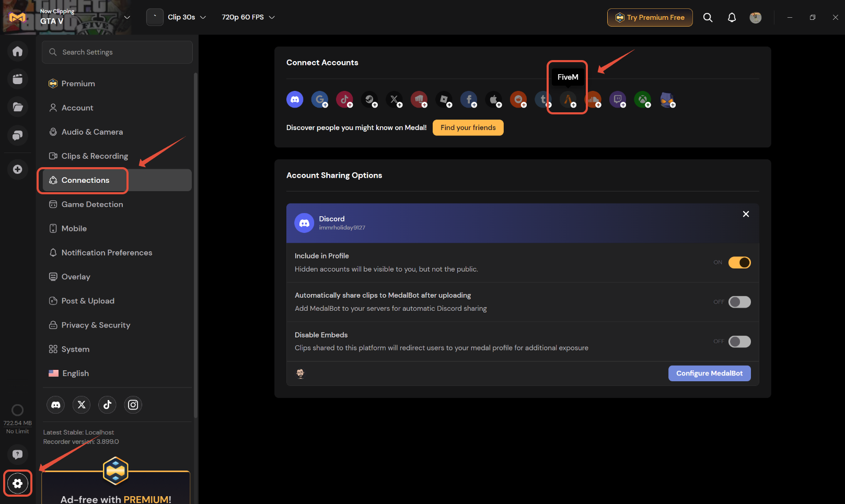Enable auto-share clips to MedalBot toggle
Image resolution: width=845 pixels, height=504 pixels.
click(739, 302)
